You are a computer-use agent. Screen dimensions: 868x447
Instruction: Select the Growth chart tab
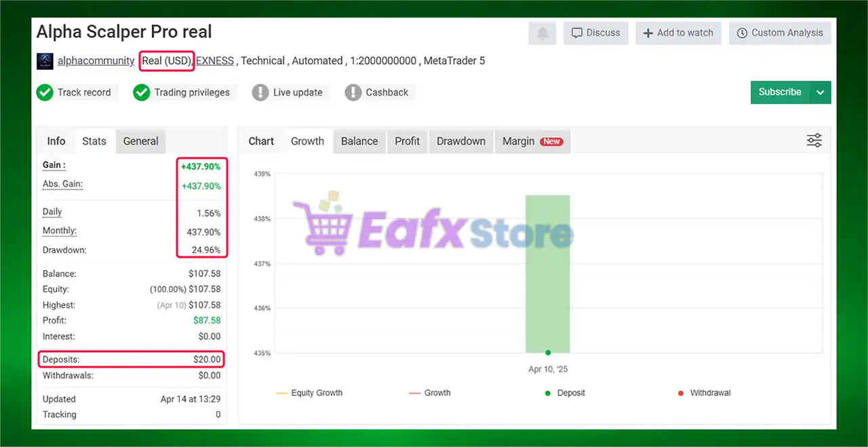(307, 141)
